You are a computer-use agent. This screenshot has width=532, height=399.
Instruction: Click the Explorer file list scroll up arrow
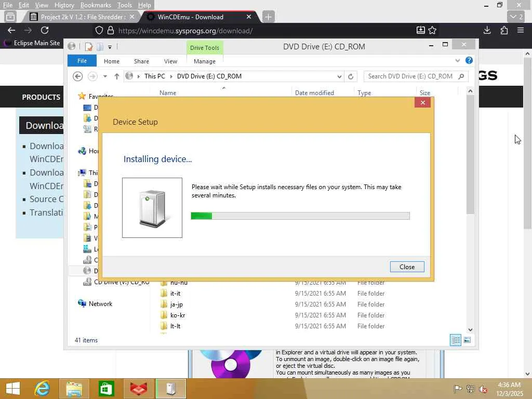click(470, 91)
